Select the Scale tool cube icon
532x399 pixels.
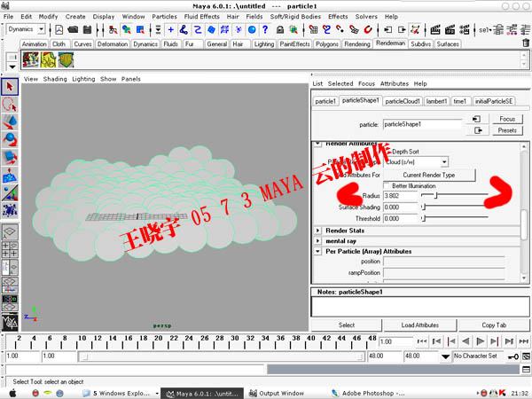pos(10,158)
